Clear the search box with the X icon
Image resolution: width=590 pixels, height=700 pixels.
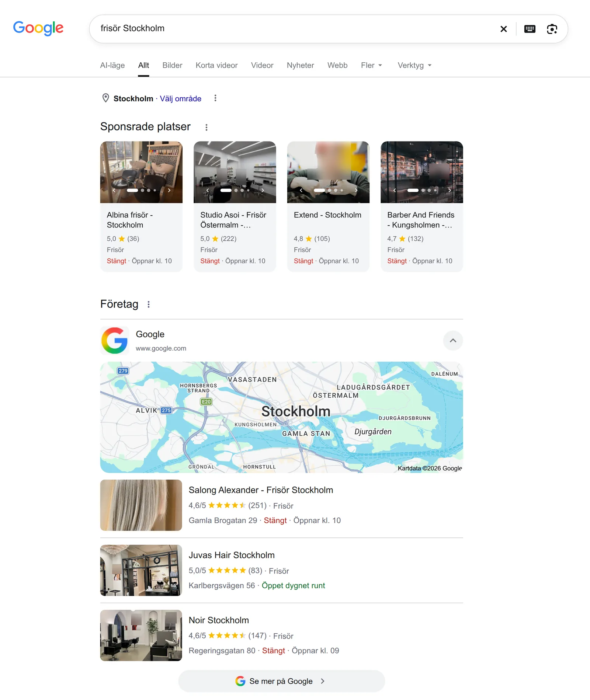coord(503,29)
